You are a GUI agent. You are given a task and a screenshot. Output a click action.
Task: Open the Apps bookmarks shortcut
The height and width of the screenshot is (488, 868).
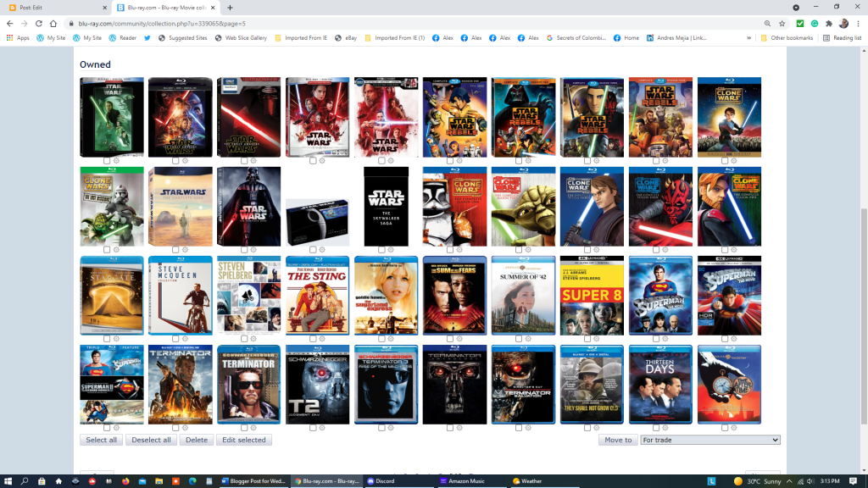(18, 38)
